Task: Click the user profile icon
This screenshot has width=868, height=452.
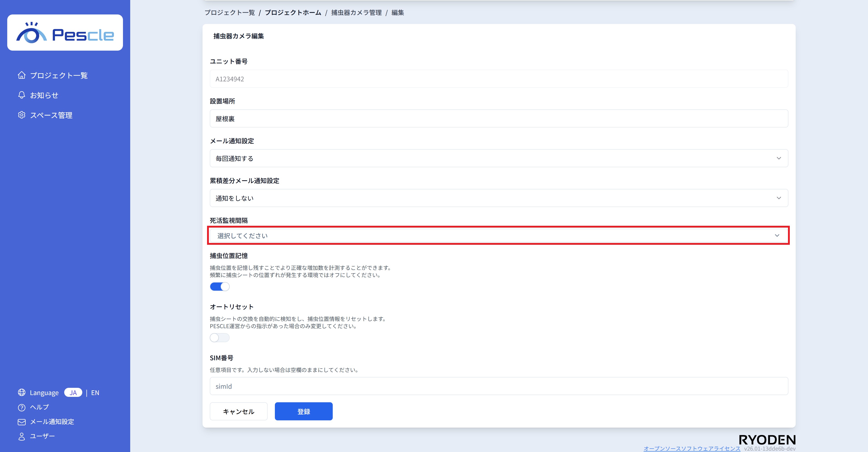Action: pyautogui.click(x=21, y=436)
